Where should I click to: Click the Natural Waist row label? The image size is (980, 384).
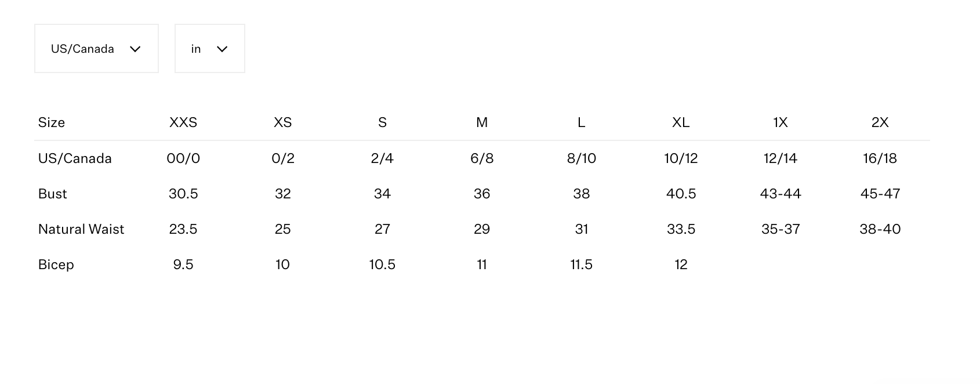tap(81, 229)
